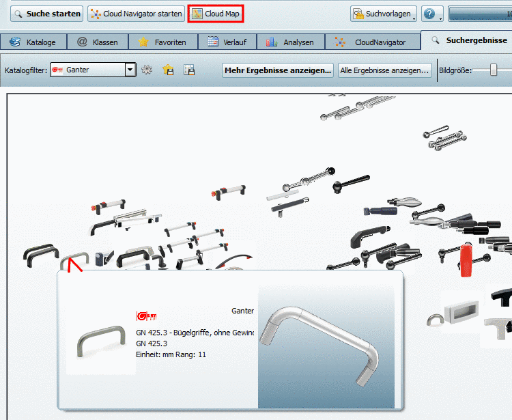Click the Ganter logo in the tooltip
The width and height of the screenshot is (512, 420).
click(146, 316)
